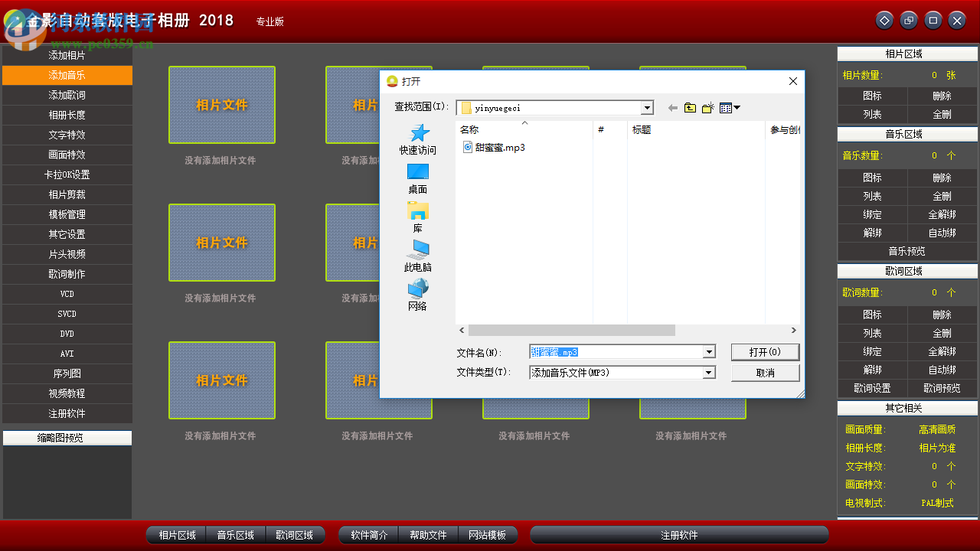Screen dimensions: 980x551
Task: Select the 甜蜜蜜.mp3 file
Action: tap(495, 147)
